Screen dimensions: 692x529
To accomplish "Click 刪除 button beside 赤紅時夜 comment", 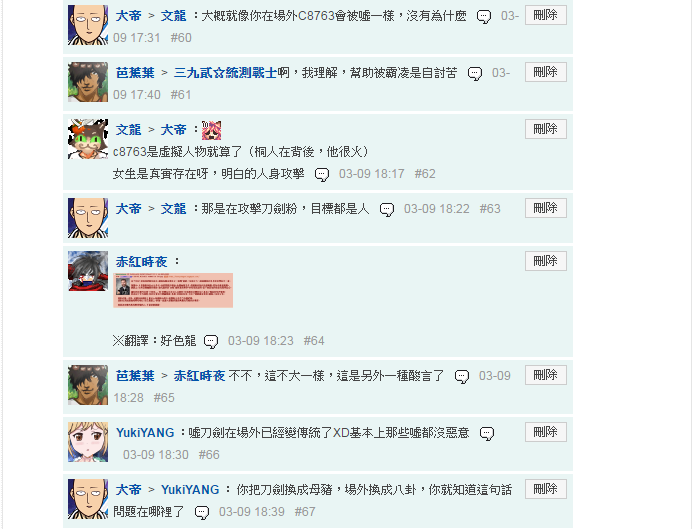I will pos(545,261).
